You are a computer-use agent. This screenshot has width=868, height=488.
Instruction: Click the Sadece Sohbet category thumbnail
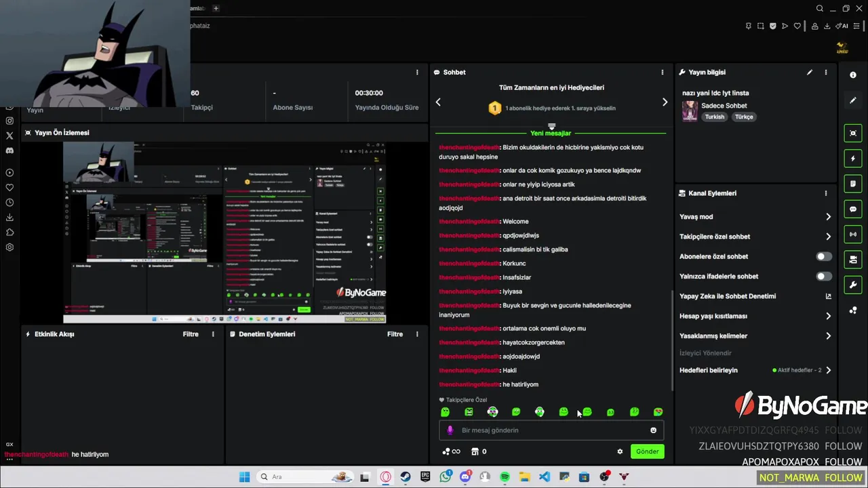[x=690, y=111]
